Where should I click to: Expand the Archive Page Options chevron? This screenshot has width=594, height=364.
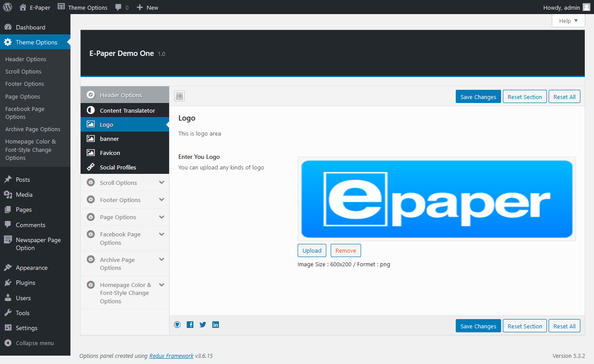coord(162,259)
